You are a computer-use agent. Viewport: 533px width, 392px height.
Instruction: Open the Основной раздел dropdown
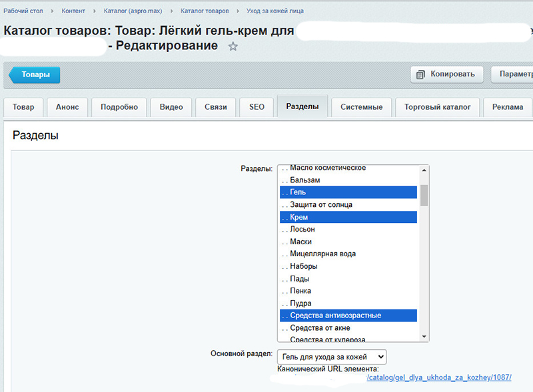[x=331, y=357]
